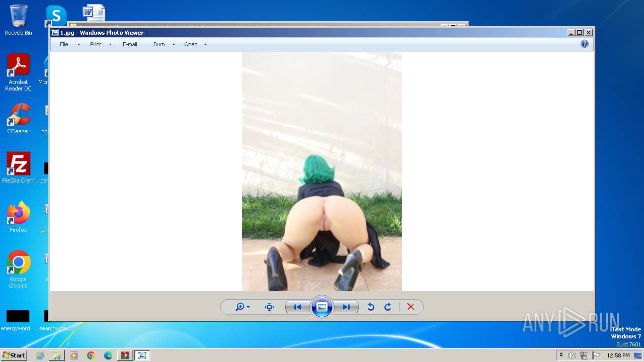Select the energyword desktop file
This screenshot has height=362, width=644.
tap(18, 321)
